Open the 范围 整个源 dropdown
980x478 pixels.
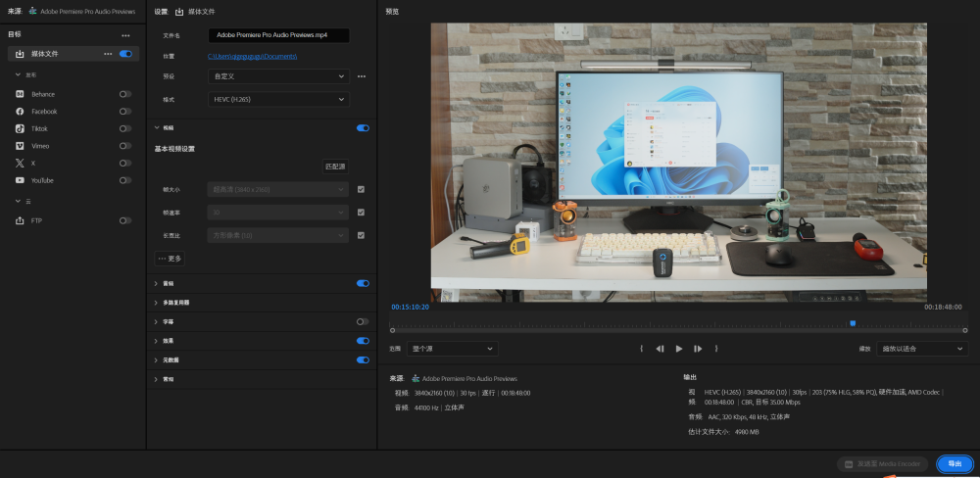tap(452, 349)
